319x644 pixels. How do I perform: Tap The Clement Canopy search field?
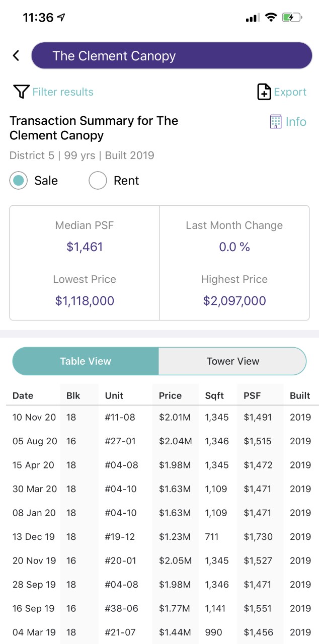tap(172, 56)
